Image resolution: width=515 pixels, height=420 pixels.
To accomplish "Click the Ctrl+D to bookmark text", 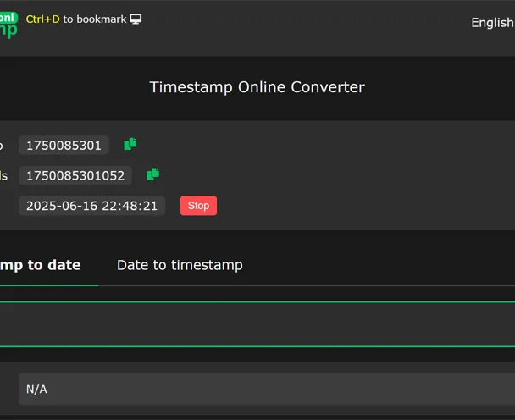I will (76, 19).
